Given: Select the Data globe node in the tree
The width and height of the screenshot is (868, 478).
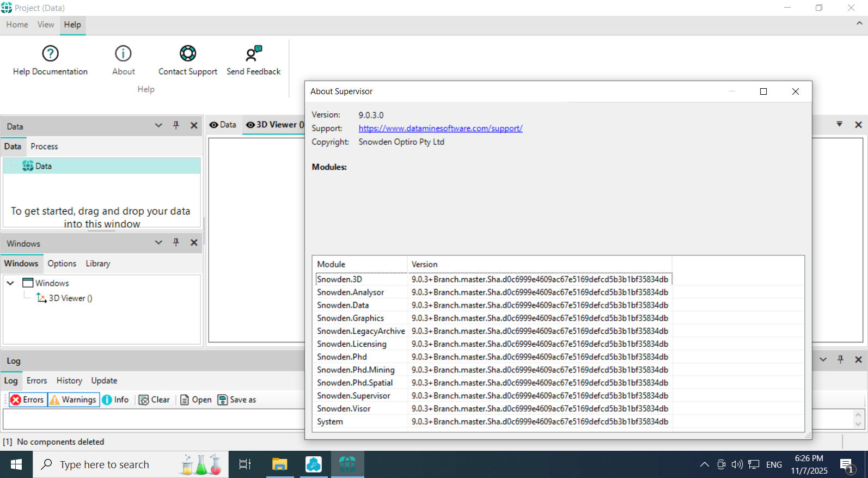Looking at the screenshot, I should [x=102, y=166].
